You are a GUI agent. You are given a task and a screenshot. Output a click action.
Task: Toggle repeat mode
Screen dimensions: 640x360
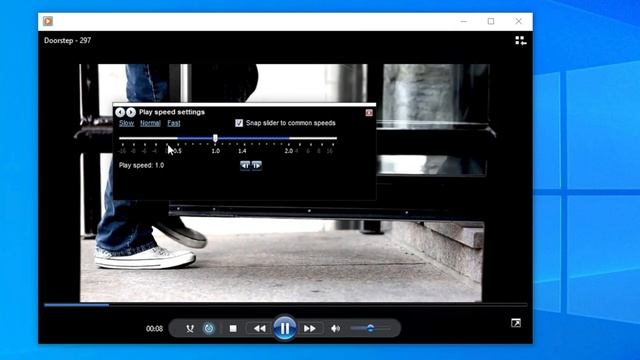[209, 329]
